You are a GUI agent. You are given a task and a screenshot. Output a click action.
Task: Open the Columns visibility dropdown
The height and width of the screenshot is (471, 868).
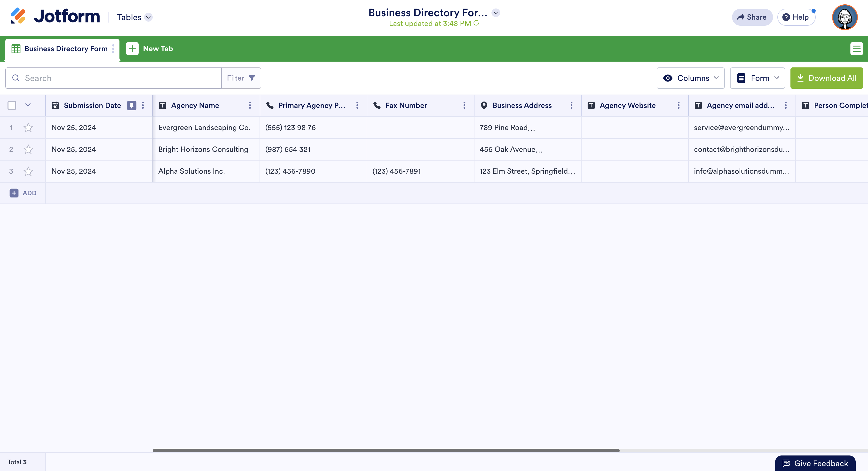click(x=690, y=78)
